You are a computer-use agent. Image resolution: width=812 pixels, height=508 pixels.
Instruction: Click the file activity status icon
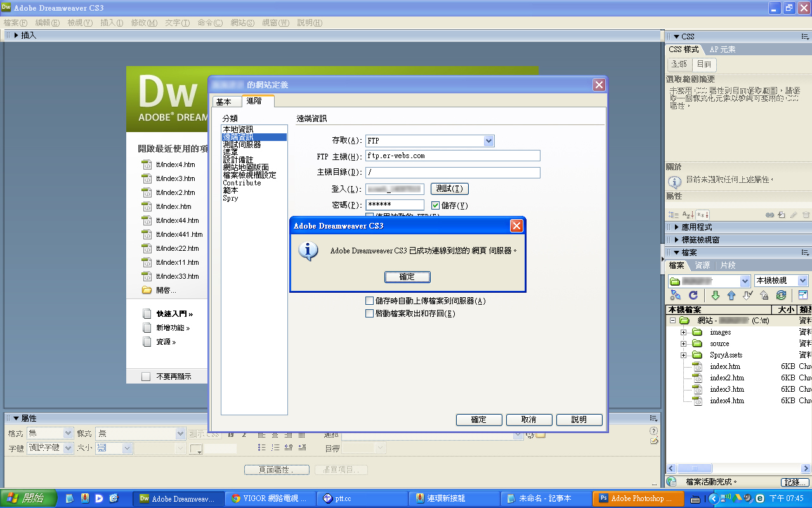(672, 482)
